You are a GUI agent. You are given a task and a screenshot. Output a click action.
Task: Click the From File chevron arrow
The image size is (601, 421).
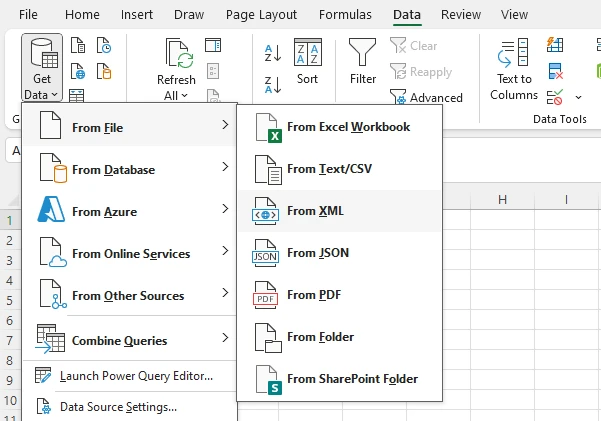click(225, 124)
